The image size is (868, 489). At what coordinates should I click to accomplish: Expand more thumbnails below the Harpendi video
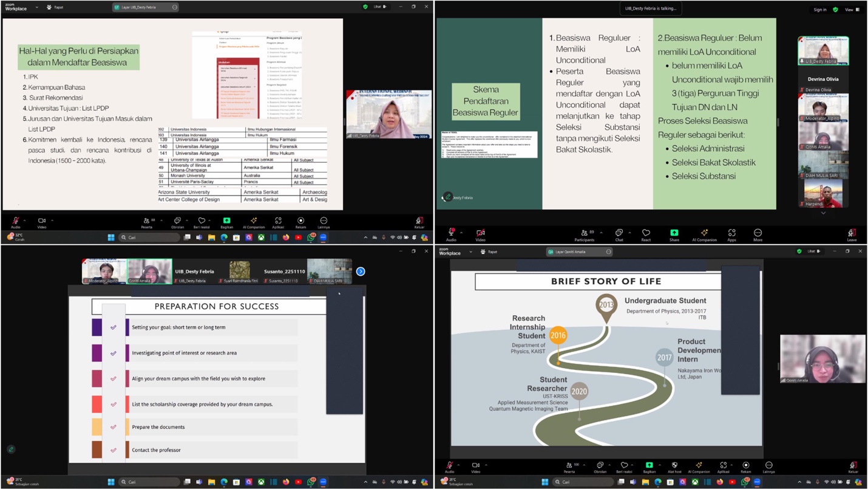tap(823, 213)
